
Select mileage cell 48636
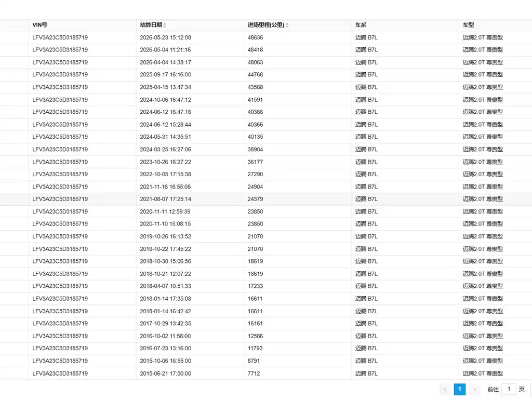(x=255, y=37)
